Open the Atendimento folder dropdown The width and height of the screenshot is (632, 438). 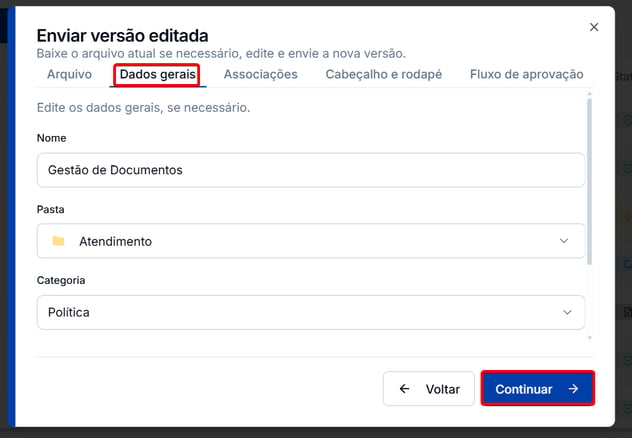pos(311,241)
